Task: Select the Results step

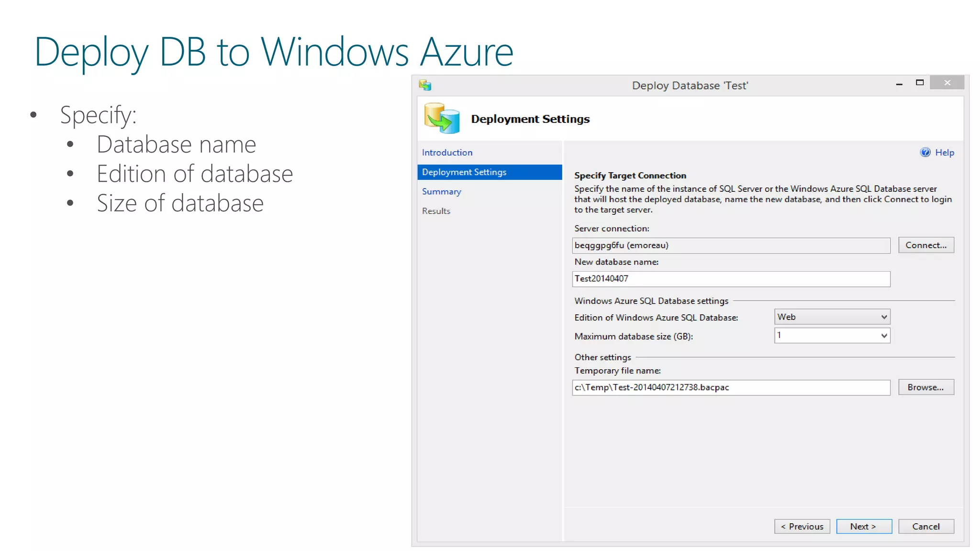Action: [436, 211]
